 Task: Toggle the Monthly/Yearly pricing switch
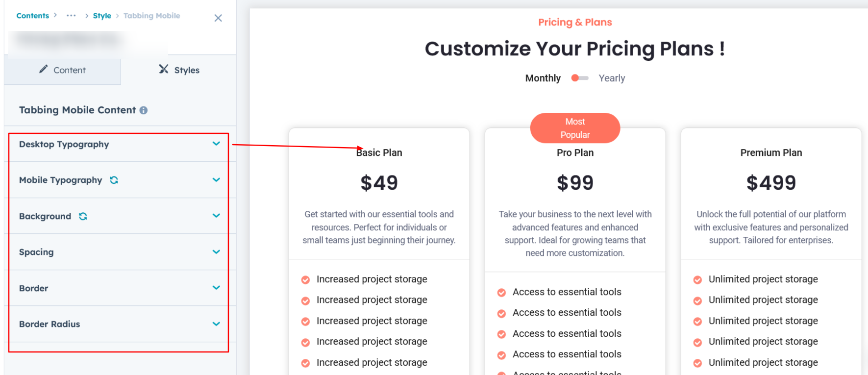click(580, 78)
